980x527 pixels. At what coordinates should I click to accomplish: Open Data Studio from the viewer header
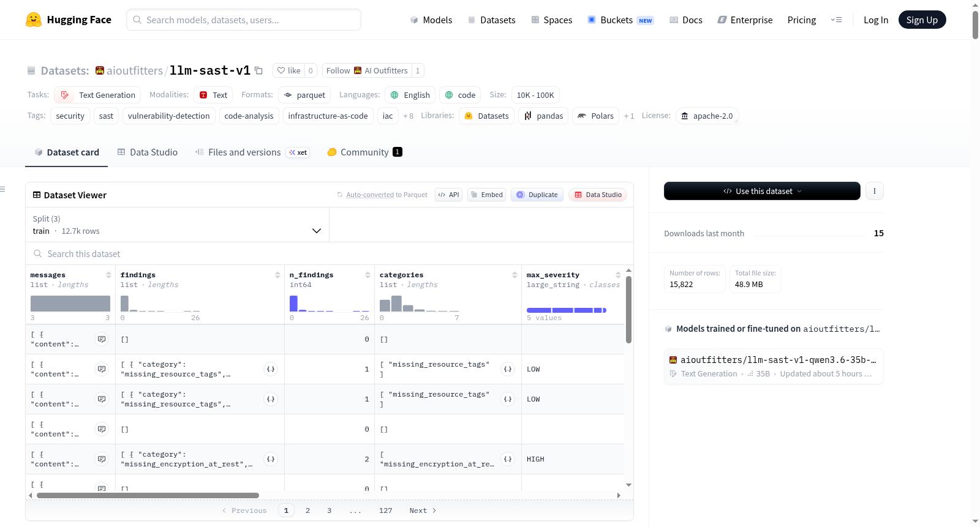click(x=598, y=195)
